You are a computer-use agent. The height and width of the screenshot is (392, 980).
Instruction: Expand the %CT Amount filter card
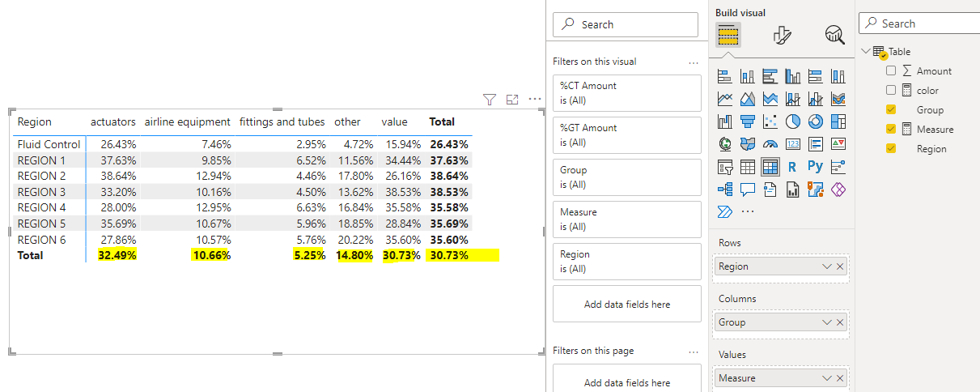(x=626, y=93)
